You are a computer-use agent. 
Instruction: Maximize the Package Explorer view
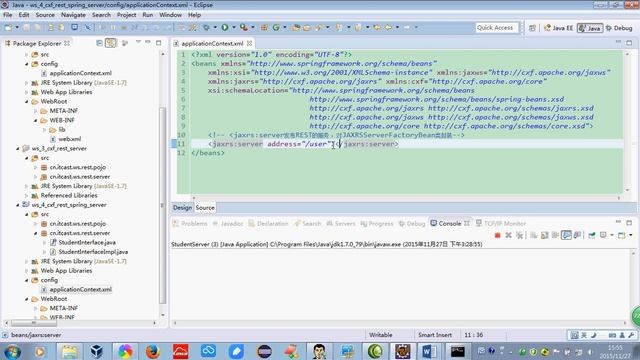(x=158, y=42)
